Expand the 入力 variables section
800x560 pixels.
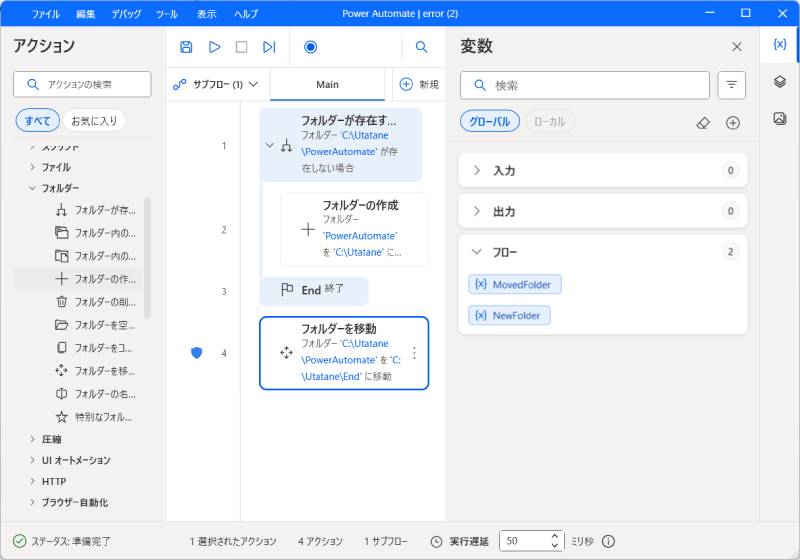(477, 170)
